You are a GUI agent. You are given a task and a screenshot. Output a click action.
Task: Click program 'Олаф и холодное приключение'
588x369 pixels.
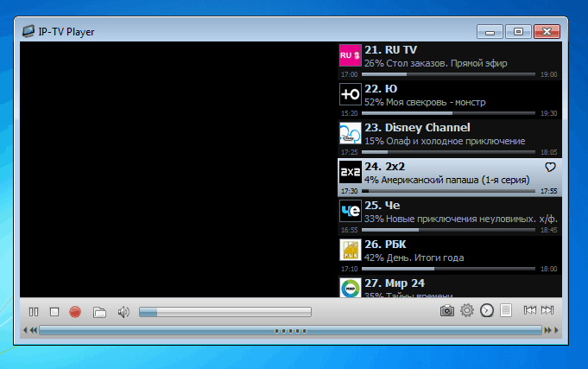point(456,141)
